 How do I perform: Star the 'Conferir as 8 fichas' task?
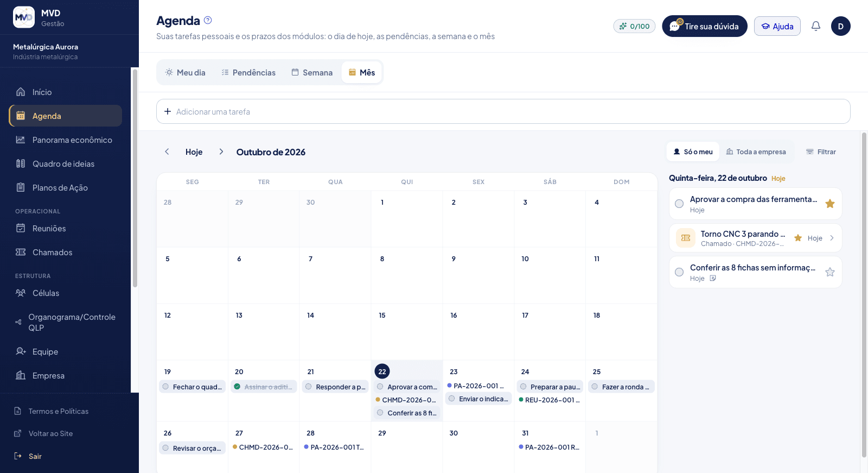click(830, 272)
